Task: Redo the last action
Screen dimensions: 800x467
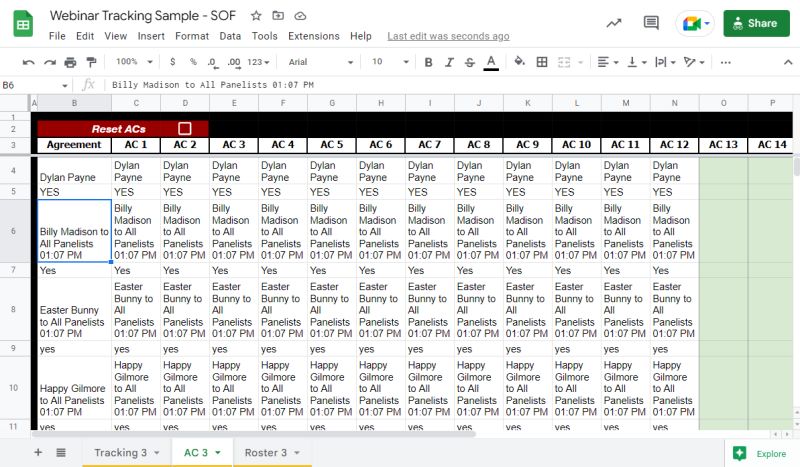Action: pyautogui.click(x=49, y=62)
